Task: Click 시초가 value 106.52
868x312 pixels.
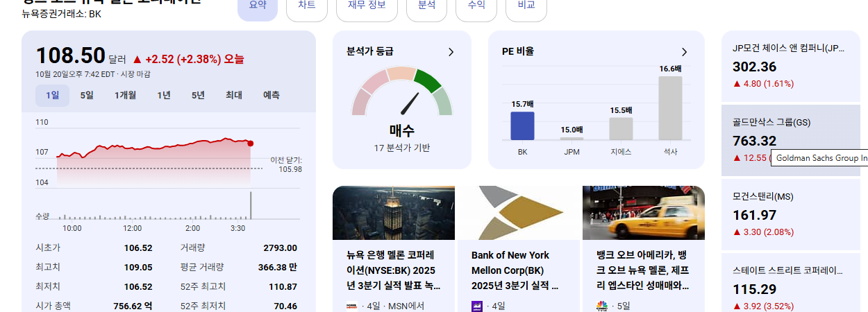Action: 138,248
